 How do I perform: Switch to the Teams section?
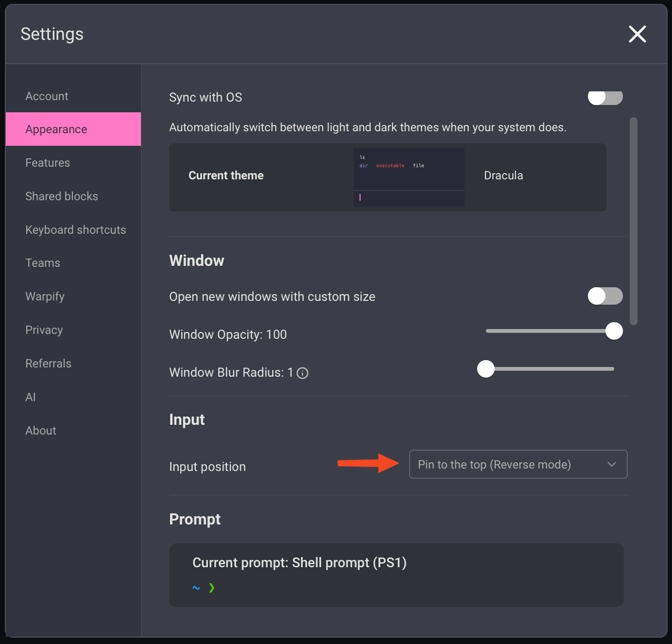coord(43,263)
